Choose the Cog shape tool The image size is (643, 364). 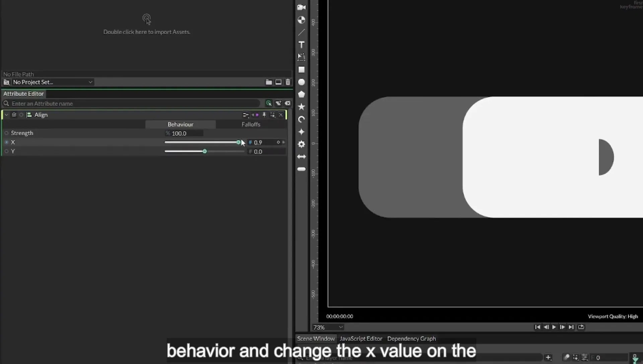(301, 144)
